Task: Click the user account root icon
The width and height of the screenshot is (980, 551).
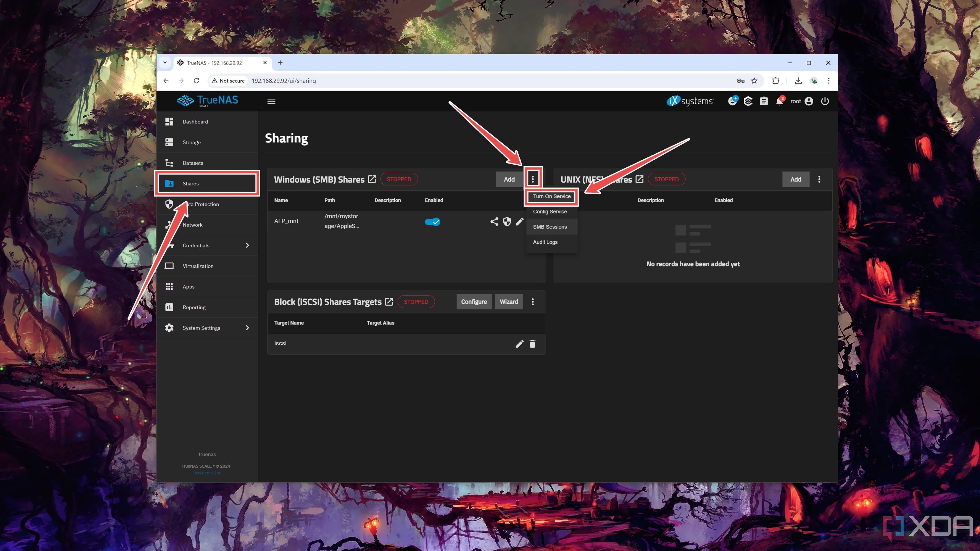Action: click(x=808, y=101)
